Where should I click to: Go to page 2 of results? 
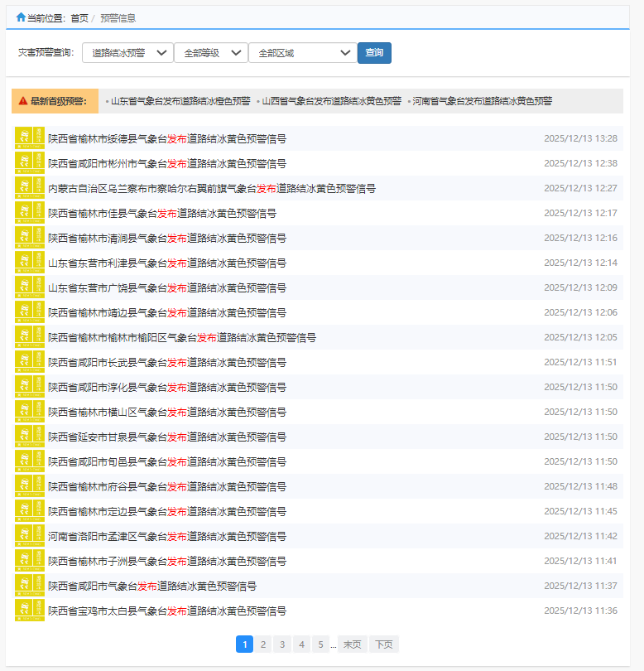[262, 644]
